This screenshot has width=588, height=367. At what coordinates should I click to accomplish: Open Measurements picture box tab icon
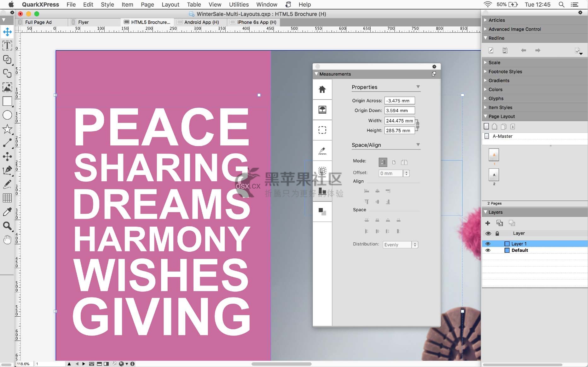(322, 110)
